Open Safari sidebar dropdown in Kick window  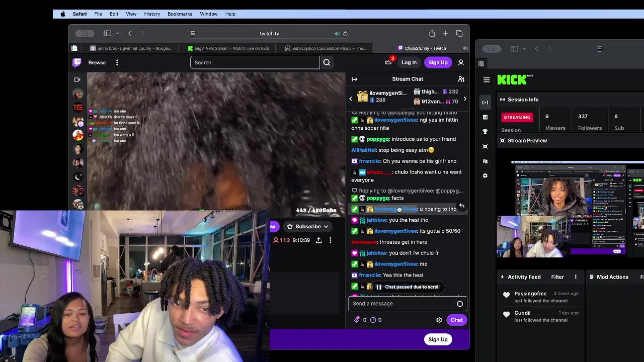[x=524, y=49]
